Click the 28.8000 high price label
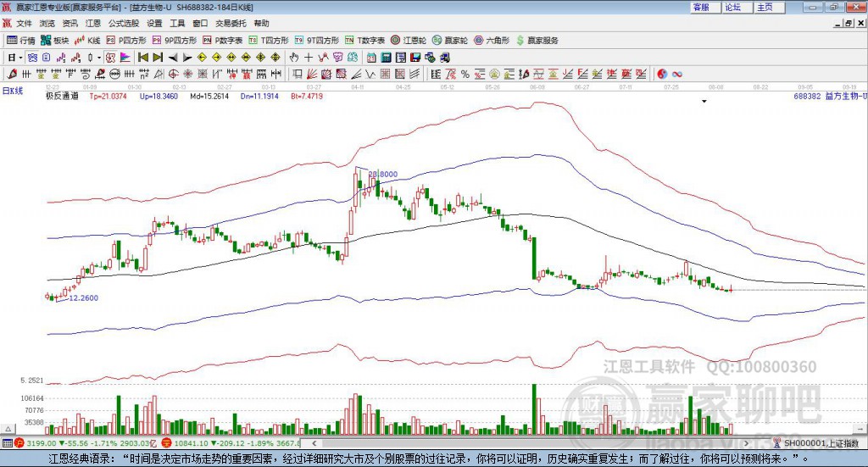The height and width of the screenshot is (467, 868). 383,175
